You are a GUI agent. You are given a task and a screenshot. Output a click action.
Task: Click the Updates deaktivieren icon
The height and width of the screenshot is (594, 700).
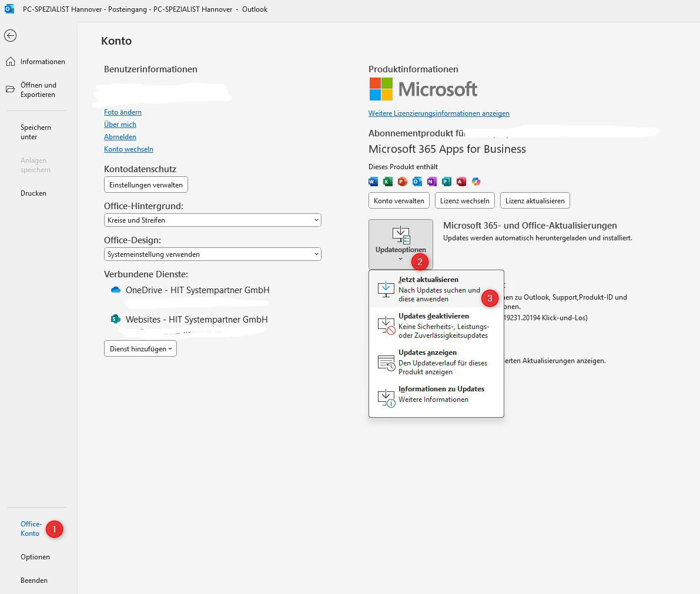386,325
